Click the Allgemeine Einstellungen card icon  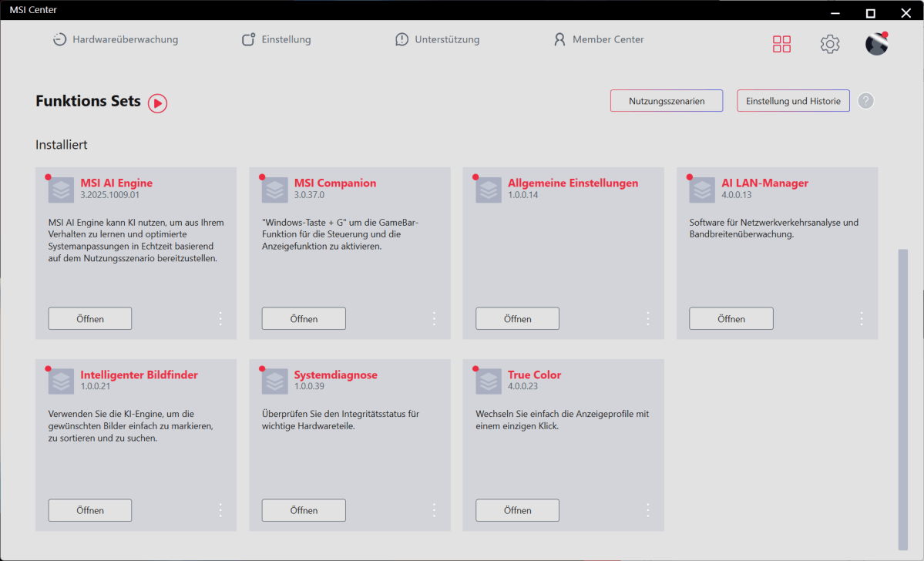pos(489,190)
